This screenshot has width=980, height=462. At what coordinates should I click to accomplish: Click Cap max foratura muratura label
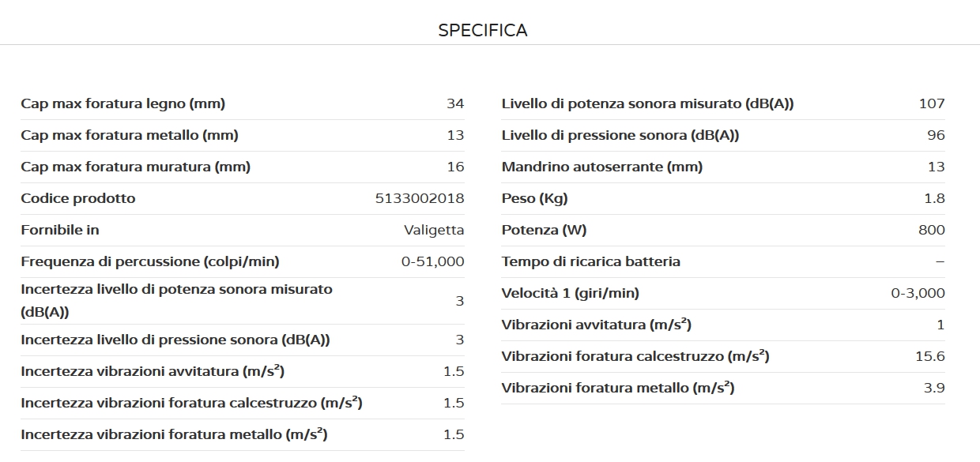tap(136, 167)
